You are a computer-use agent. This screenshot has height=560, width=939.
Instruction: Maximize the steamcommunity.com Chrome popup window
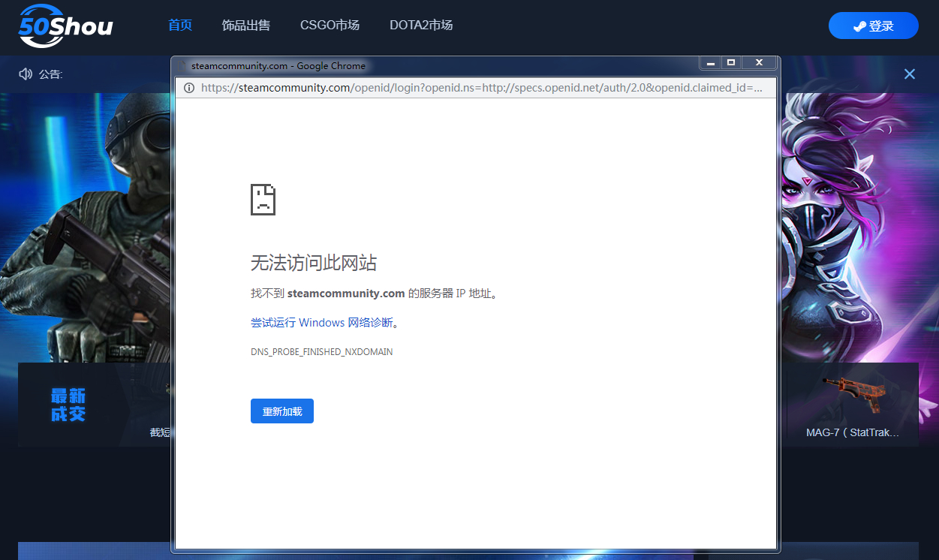(731, 62)
